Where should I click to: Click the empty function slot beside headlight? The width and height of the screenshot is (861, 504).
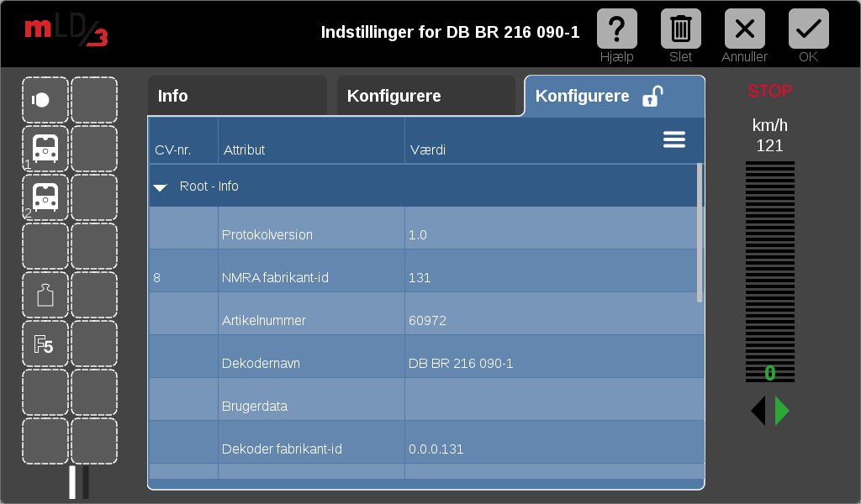94,100
